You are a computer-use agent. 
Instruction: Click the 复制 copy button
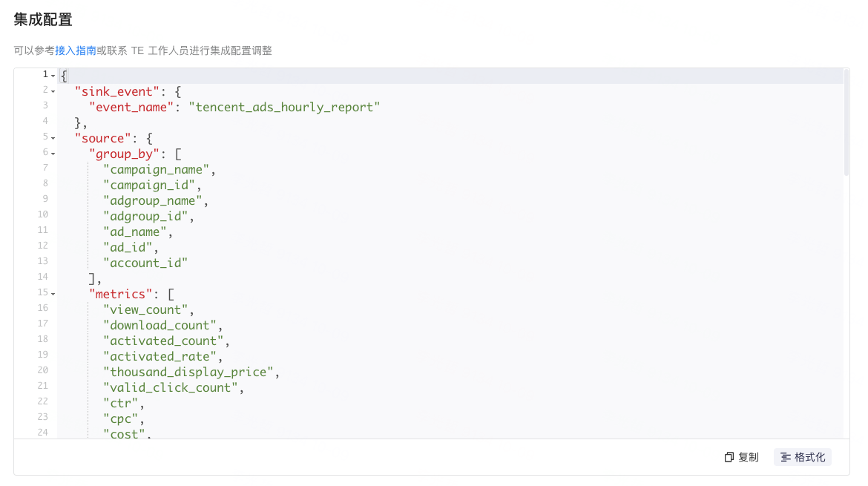[x=742, y=457]
